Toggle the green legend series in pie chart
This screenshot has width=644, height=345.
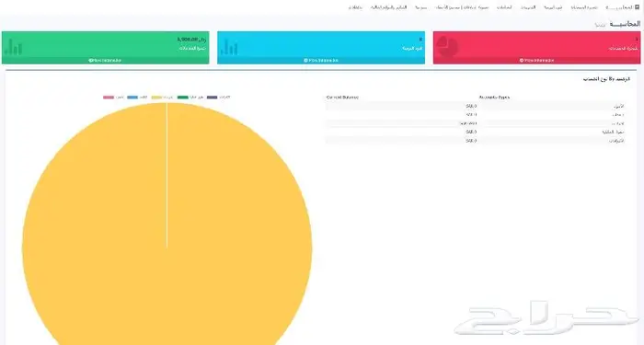[190, 98]
